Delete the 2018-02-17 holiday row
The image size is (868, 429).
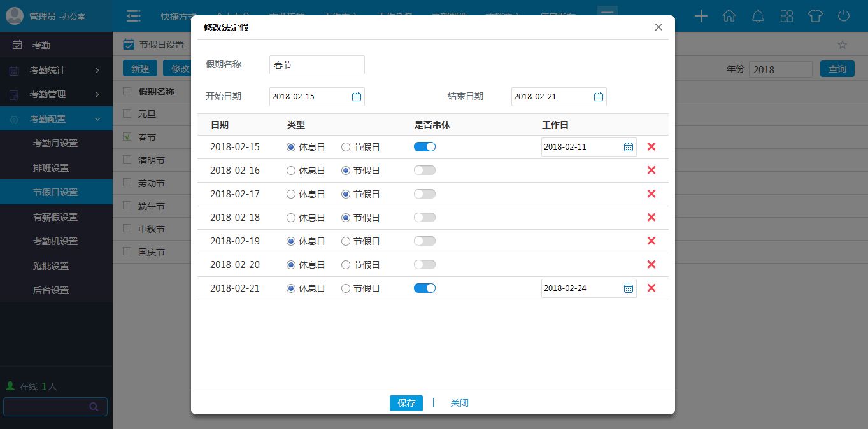pos(651,194)
